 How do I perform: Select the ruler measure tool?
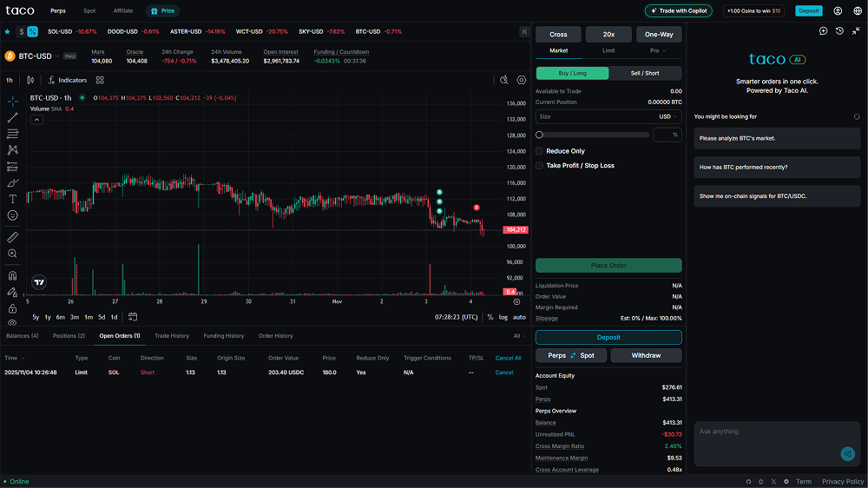point(12,237)
